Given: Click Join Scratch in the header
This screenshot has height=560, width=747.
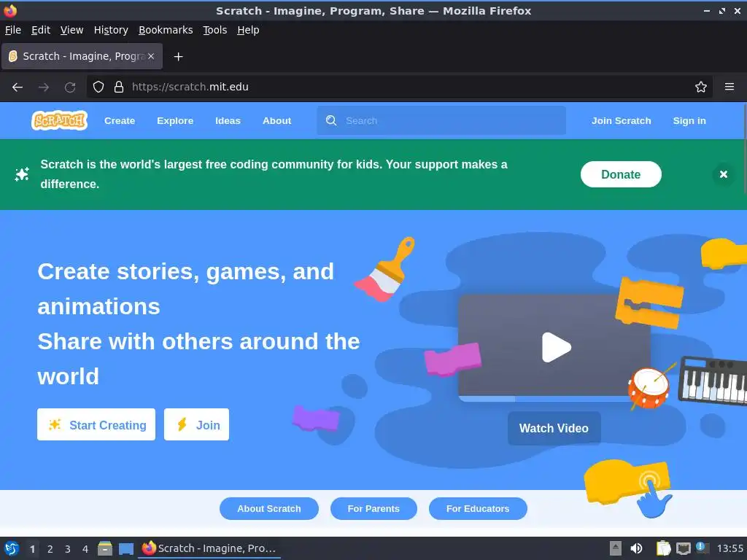Looking at the screenshot, I should coord(622,121).
